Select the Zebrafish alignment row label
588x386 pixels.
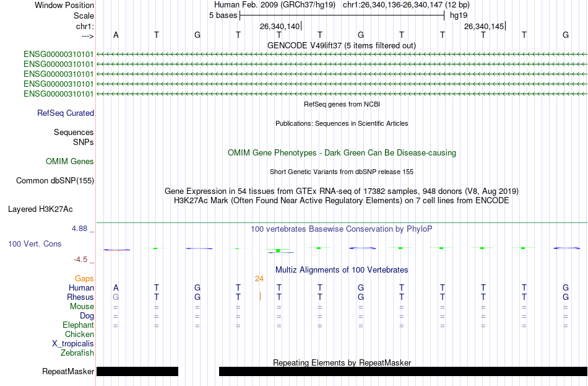77,353
